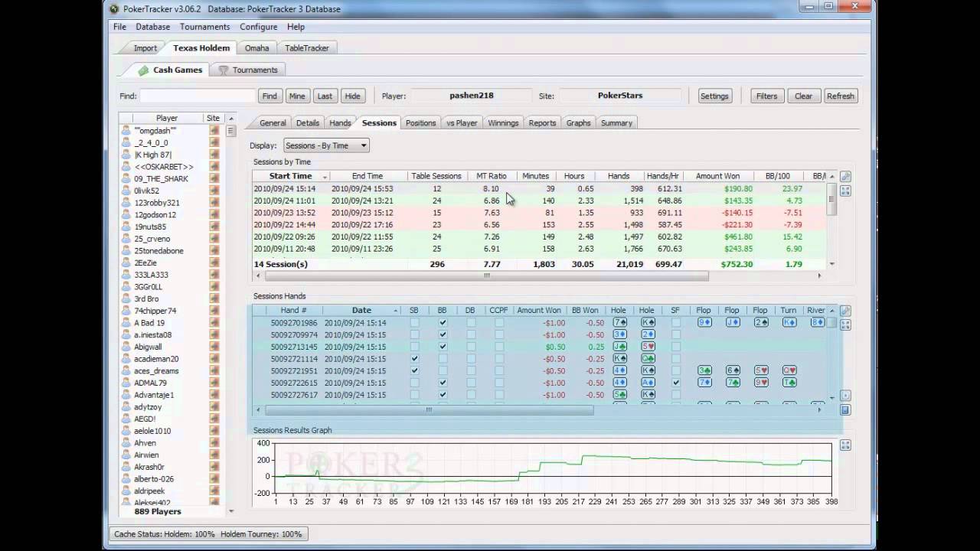Click the save icon at Sessions Hands bottom corner

coord(846,409)
